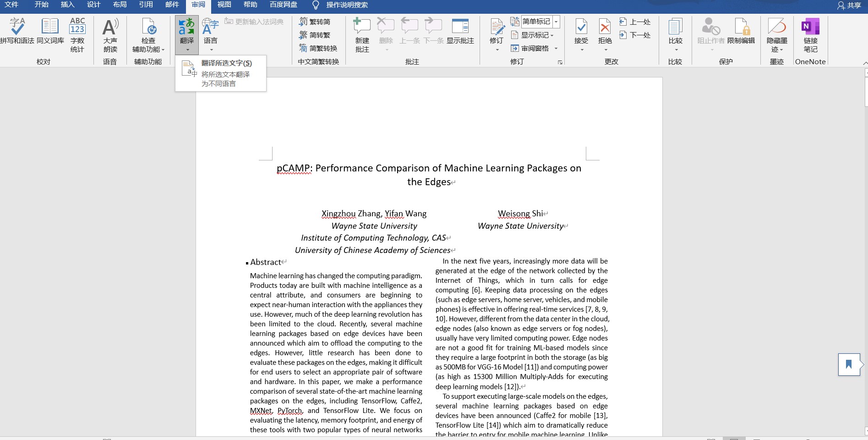Start 大声朗读 read aloud
This screenshot has width=868, height=440.
(x=110, y=35)
